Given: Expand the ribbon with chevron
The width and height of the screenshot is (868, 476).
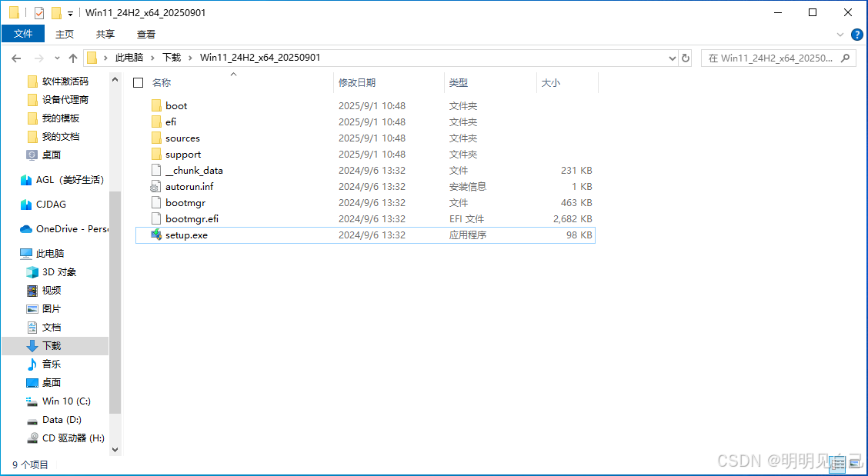Looking at the screenshot, I should click(x=840, y=35).
